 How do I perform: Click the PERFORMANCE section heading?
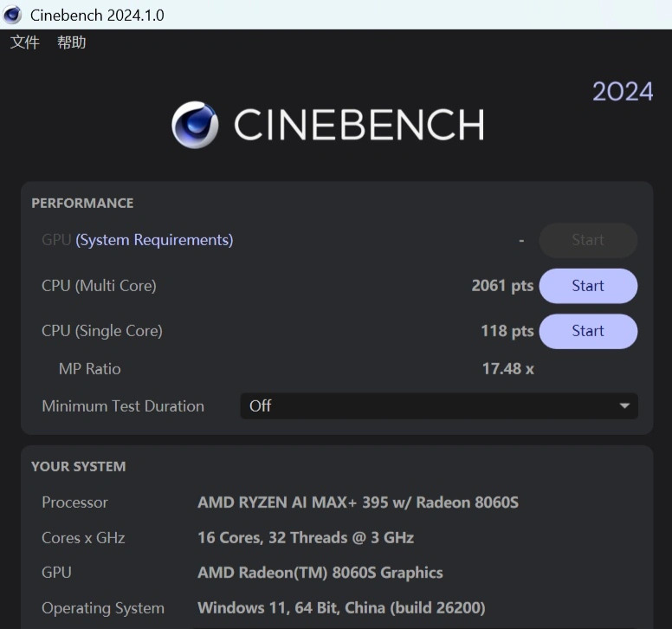pyautogui.click(x=82, y=204)
